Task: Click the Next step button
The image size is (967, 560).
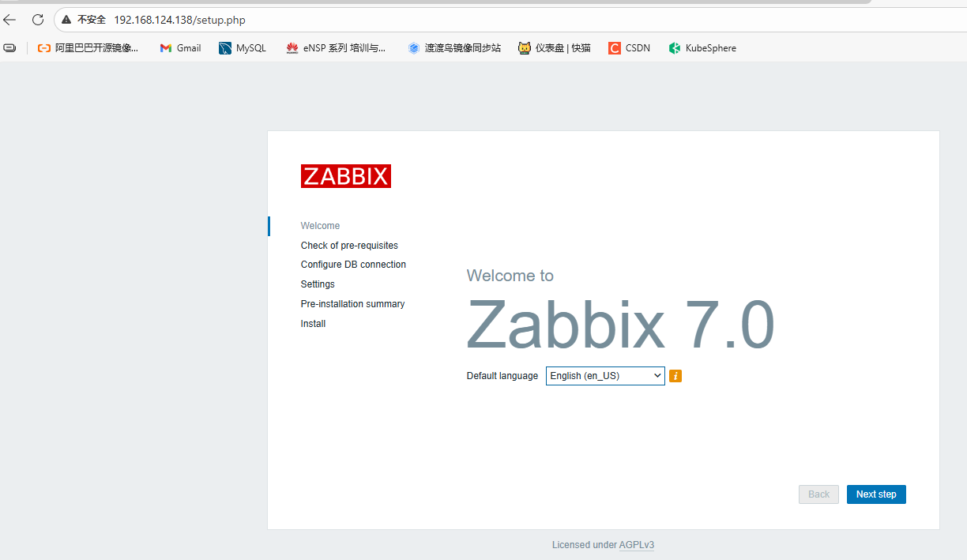Action: point(876,494)
